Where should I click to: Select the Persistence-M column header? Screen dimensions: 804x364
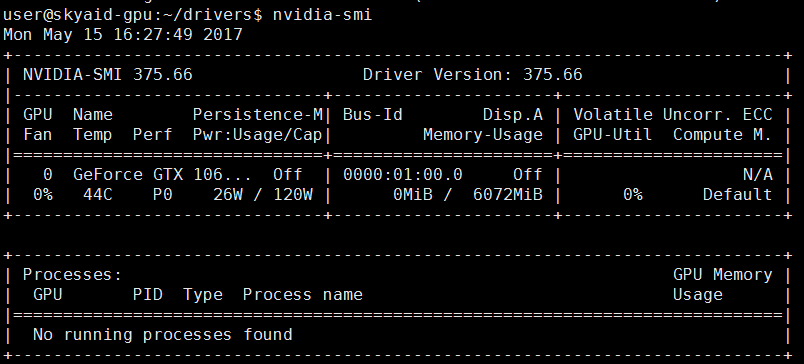click(258, 115)
